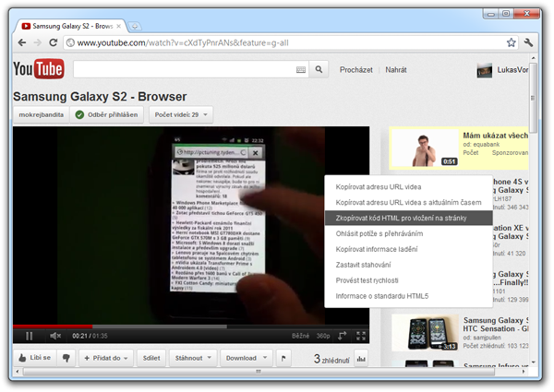The height and width of the screenshot is (392, 554).
Task: Like the video with Líbí se
Action: (x=35, y=358)
